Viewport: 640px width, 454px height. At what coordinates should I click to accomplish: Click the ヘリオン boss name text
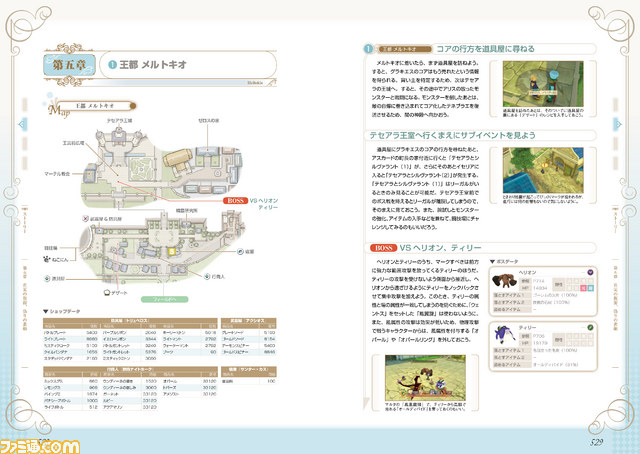coord(527,272)
